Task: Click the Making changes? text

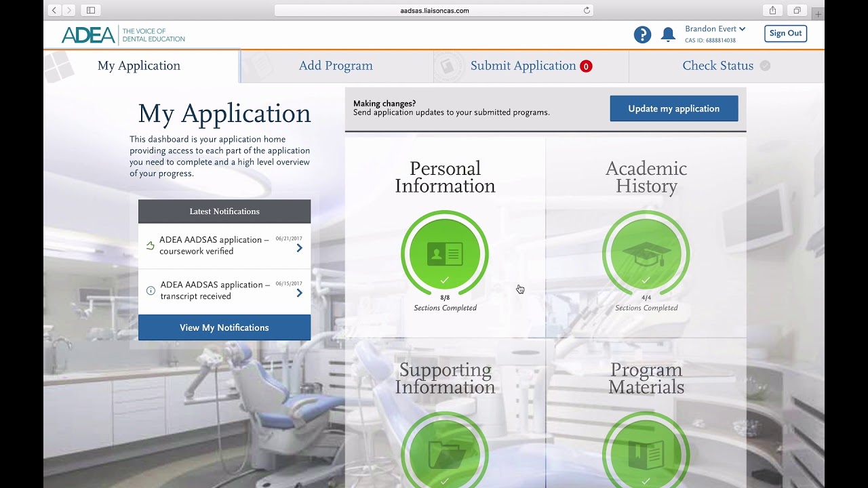Action: [384, 104]
